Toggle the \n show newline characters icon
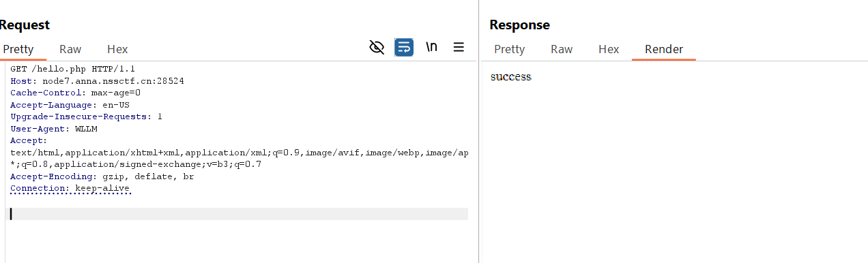 click(431, 48)
